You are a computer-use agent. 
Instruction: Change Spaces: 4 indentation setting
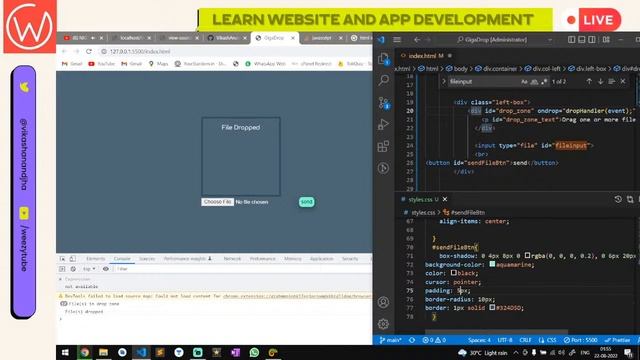pyautogui.click(x=479, y=340)
